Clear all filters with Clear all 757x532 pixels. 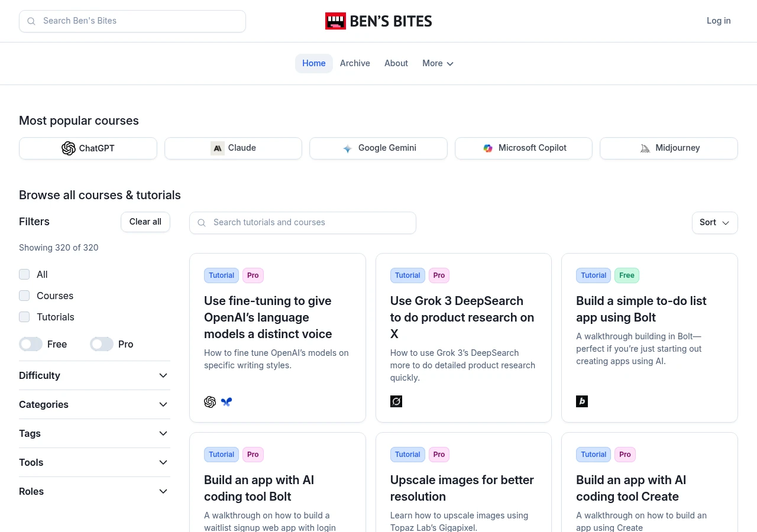[145, 222]
